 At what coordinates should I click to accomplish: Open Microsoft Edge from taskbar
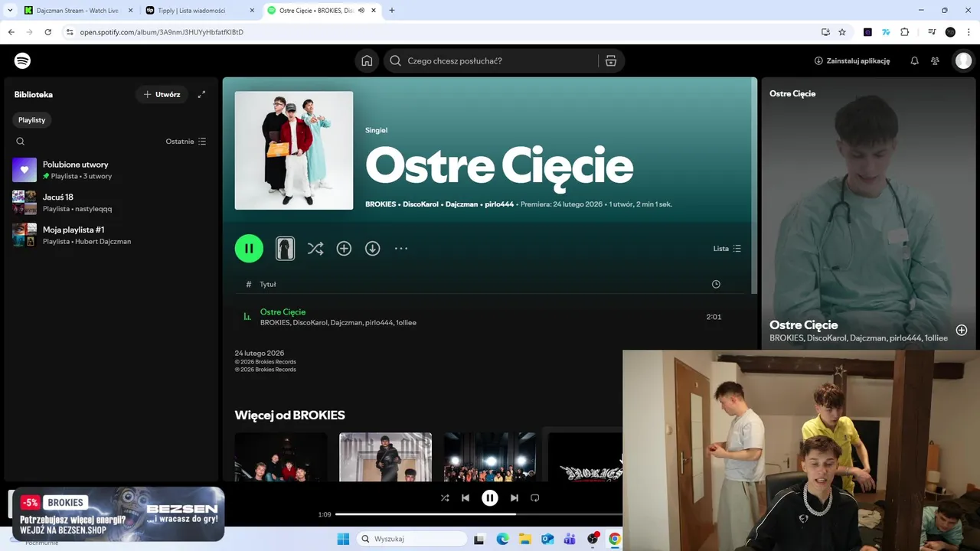[502, 539]
